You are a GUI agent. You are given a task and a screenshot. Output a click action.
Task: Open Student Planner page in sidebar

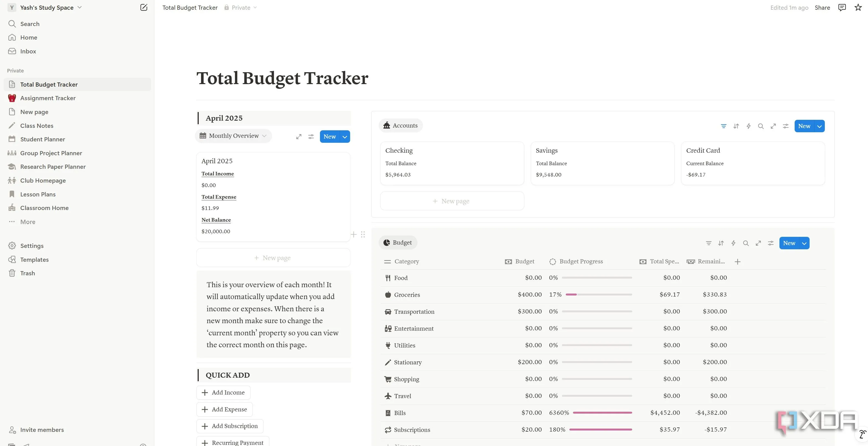(x=77, y=139)
